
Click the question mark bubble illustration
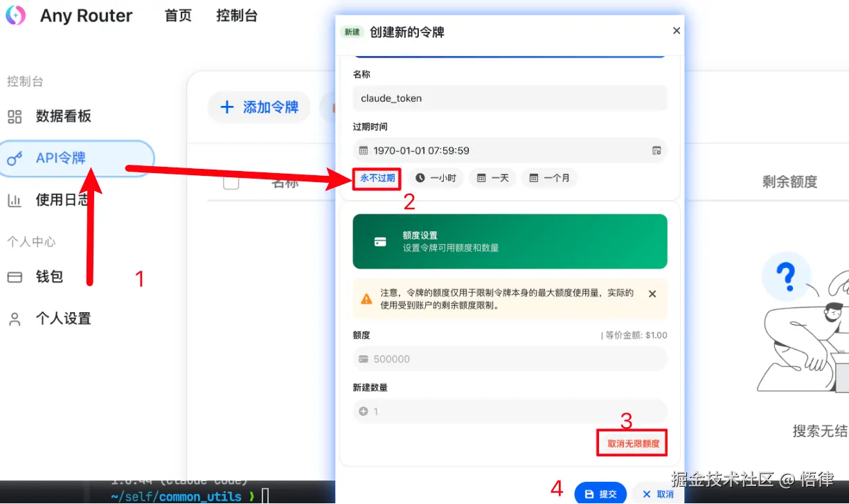point(786,276)
